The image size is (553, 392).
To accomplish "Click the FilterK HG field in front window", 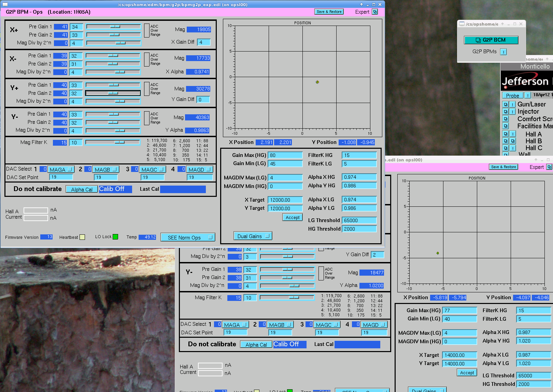I will 359,155.
